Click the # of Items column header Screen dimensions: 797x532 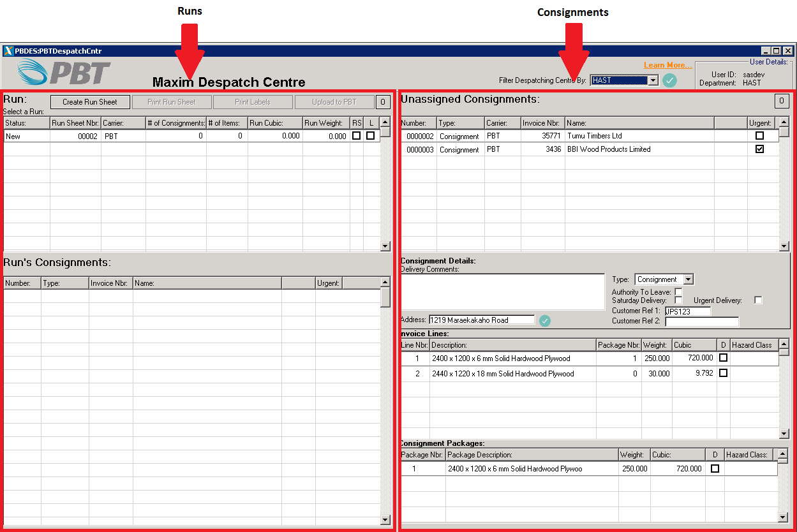point(227,122)
